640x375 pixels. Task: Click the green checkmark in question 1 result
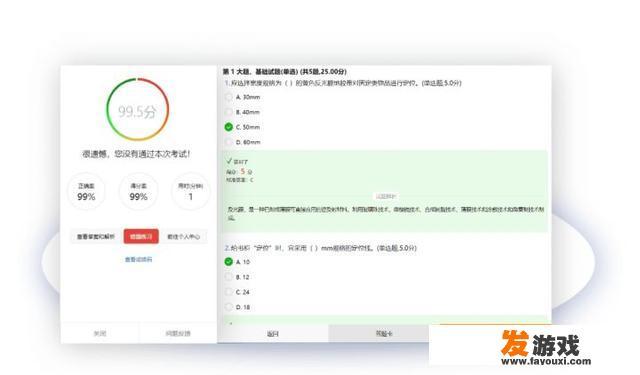229,161
